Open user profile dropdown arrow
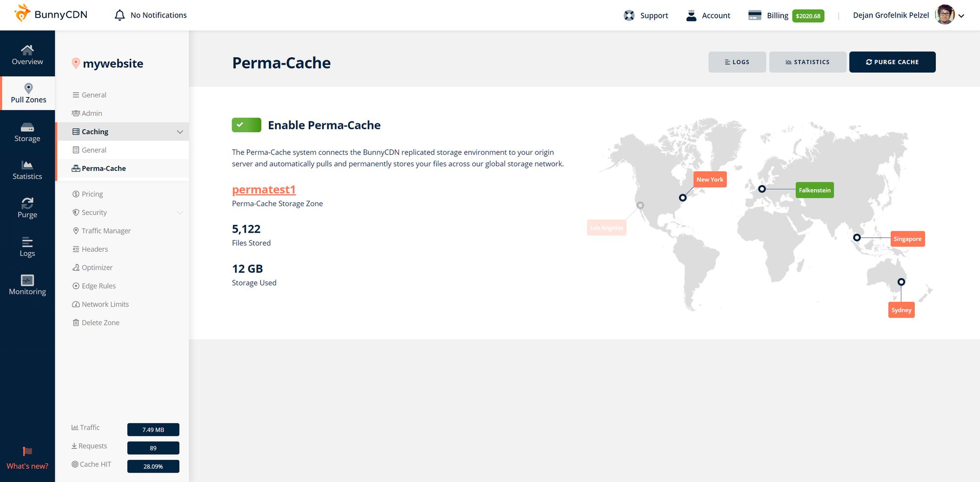This screenshot has height=482, width=980. [961, 16]
